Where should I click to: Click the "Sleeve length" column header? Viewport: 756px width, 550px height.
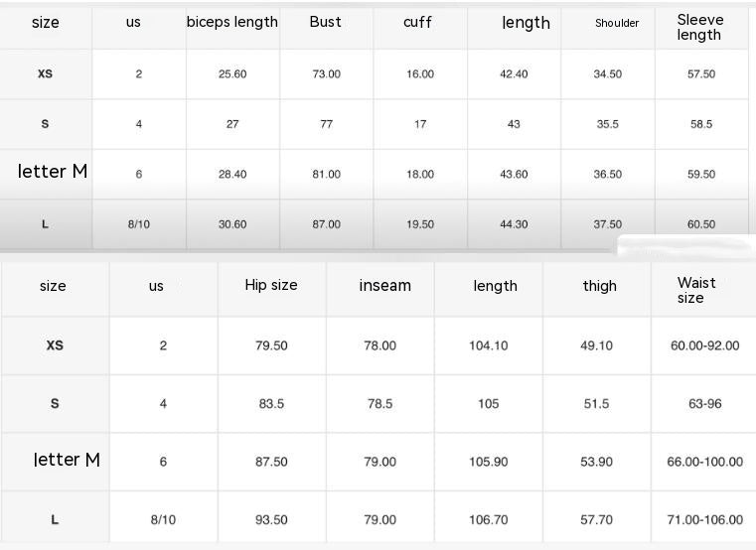coord(699,27)
